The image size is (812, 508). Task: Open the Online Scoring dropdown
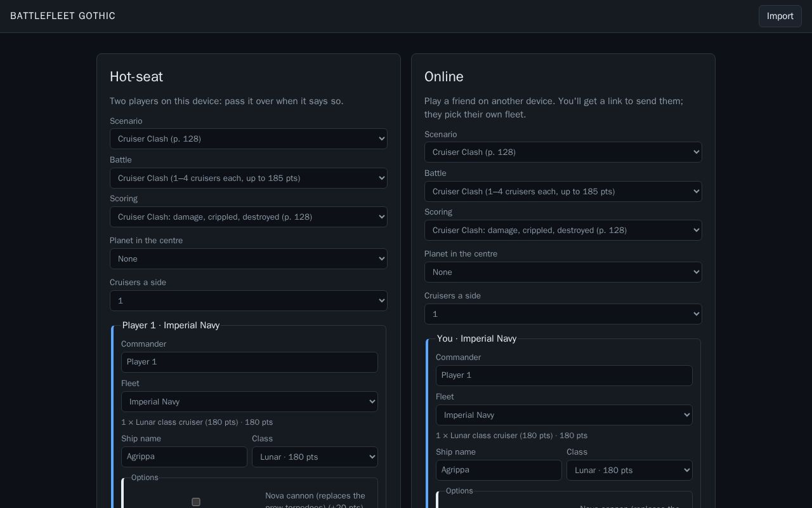click(563, 231)
